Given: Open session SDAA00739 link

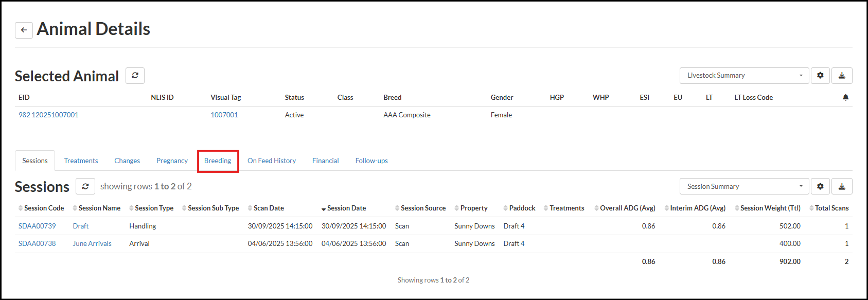Looking at the screenshot, I should [37, 226].
